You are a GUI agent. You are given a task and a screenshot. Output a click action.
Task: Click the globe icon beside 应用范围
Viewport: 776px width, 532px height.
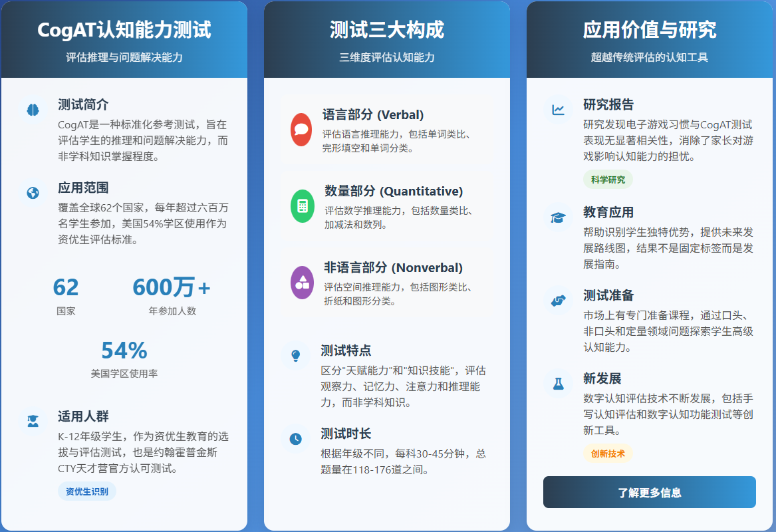(33, 193)
